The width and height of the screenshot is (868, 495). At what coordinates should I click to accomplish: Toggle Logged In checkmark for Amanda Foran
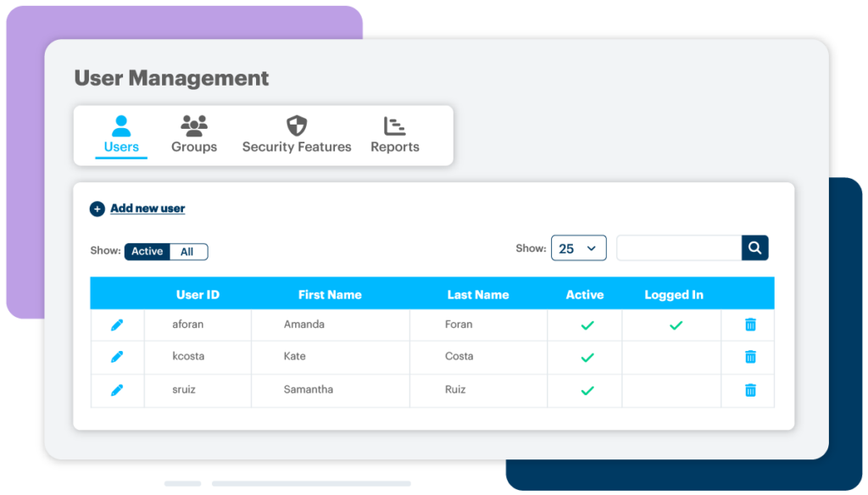676,325
